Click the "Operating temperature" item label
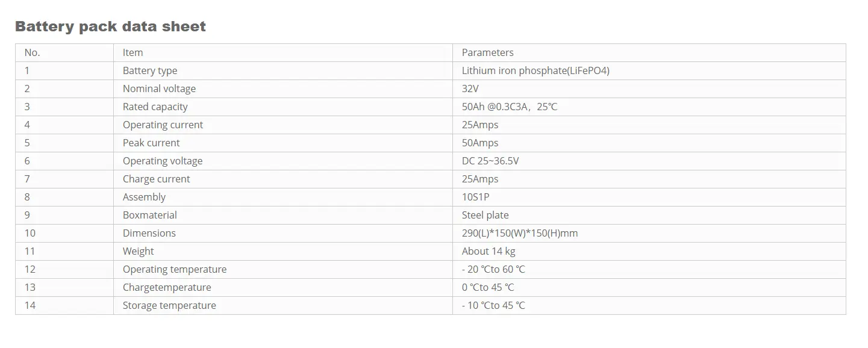 (175, 270)
